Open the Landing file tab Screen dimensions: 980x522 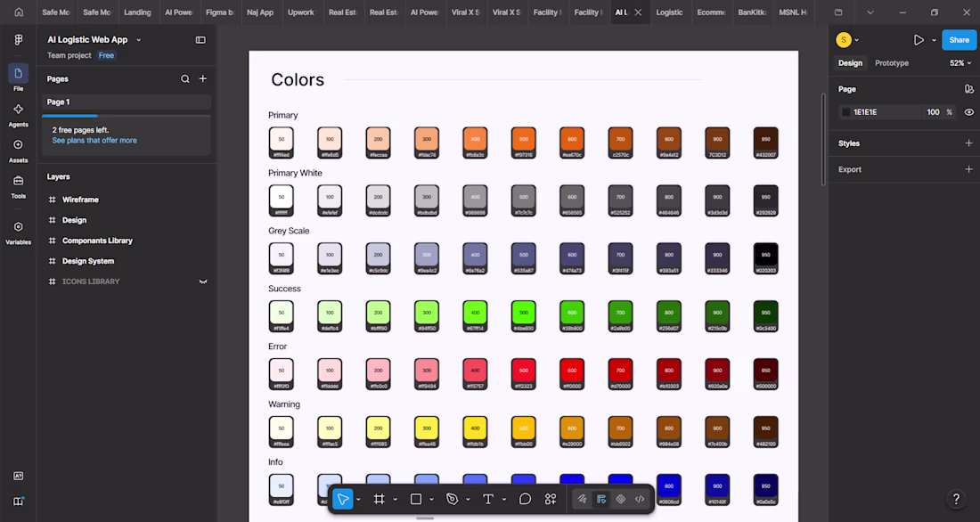pyautogui.click(x=137, y=12)
